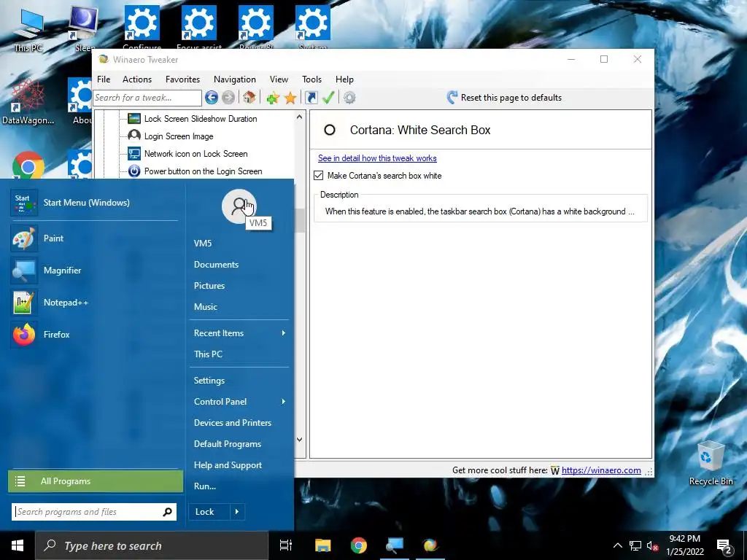
Task: Click the magnifier icon in start menu search
Action: (167, 512)
